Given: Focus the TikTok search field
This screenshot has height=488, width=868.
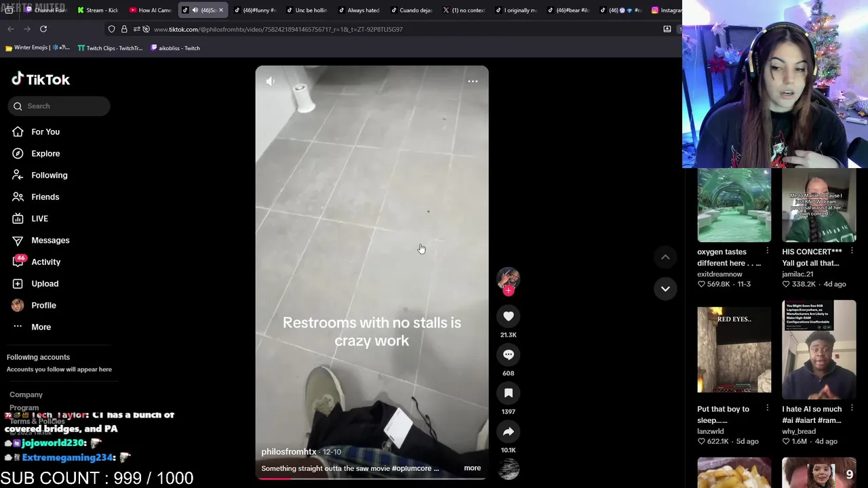Looking at the screenshot, I should 59,106.
